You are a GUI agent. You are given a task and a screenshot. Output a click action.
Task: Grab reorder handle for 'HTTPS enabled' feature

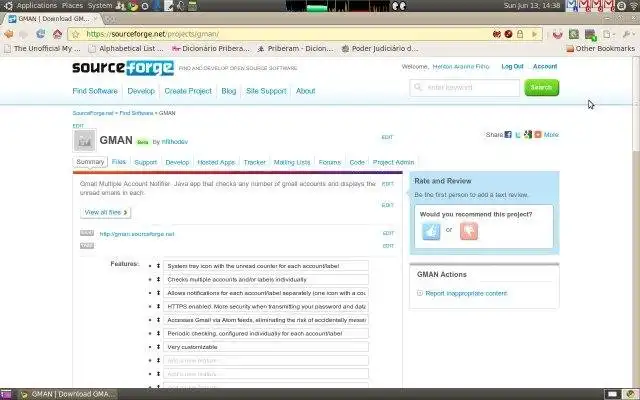[158, 307]
